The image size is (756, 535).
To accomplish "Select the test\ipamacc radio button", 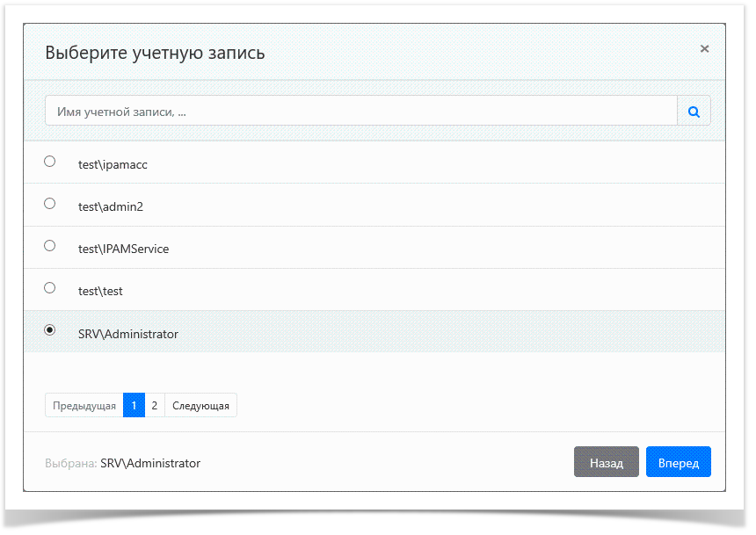I will point(50,162).
